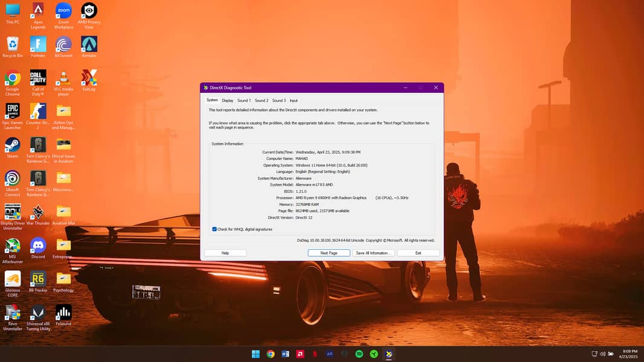Open AMD Software from the taskbar
The height and width of the screenshot is (362, 644).
point(300,354)
